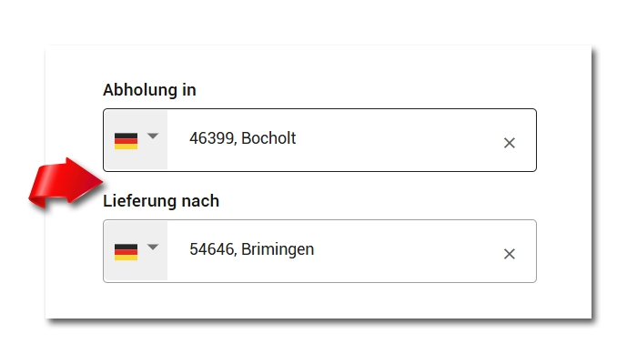Click the "Abholung in" label
This screenshot has width=637, height=364.
(x=149, y=90)
